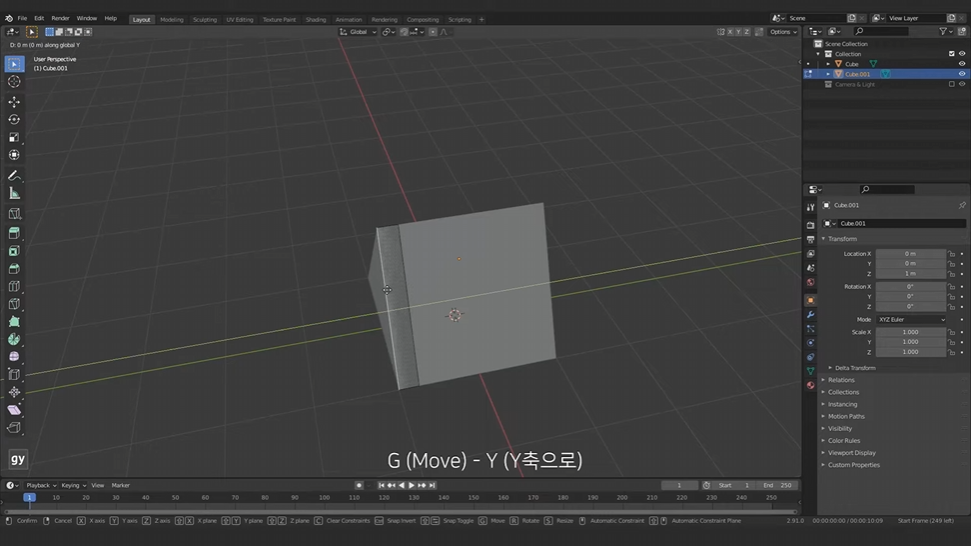Select the Spin tool
The image size is (971, 546).
click(x=14, y=339)
